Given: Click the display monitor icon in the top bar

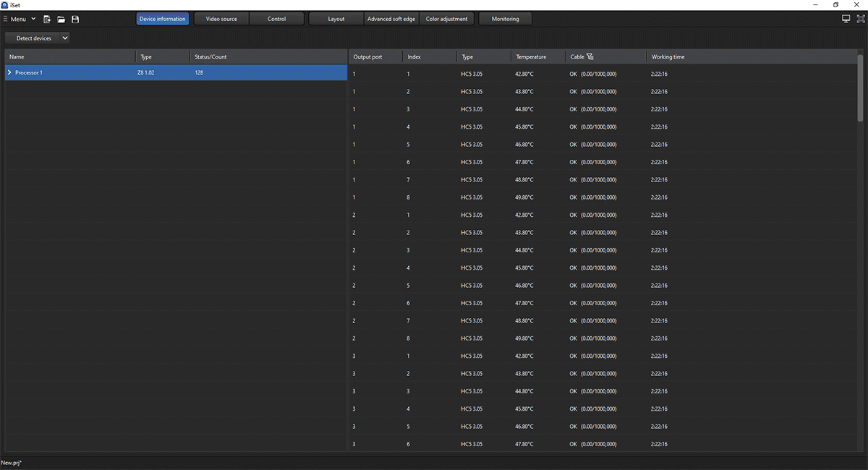Looking at the screenshot, I should click(846, 19).
